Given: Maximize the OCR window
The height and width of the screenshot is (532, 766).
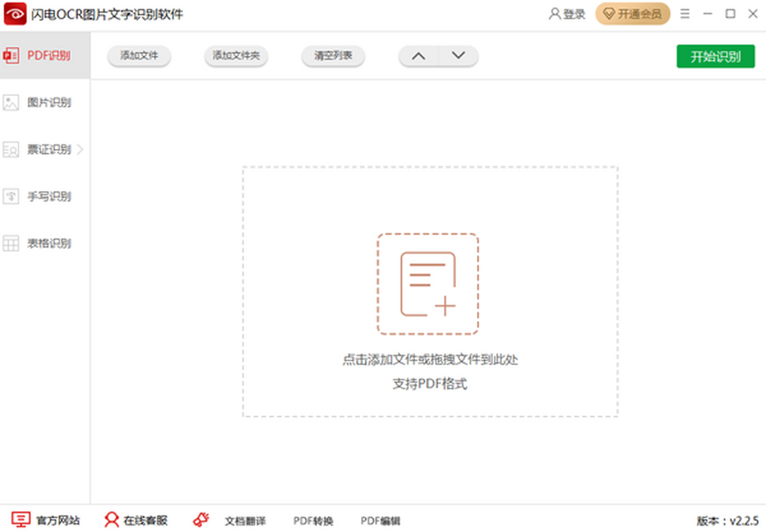Looking at the screenshot, I should [730, 13].
